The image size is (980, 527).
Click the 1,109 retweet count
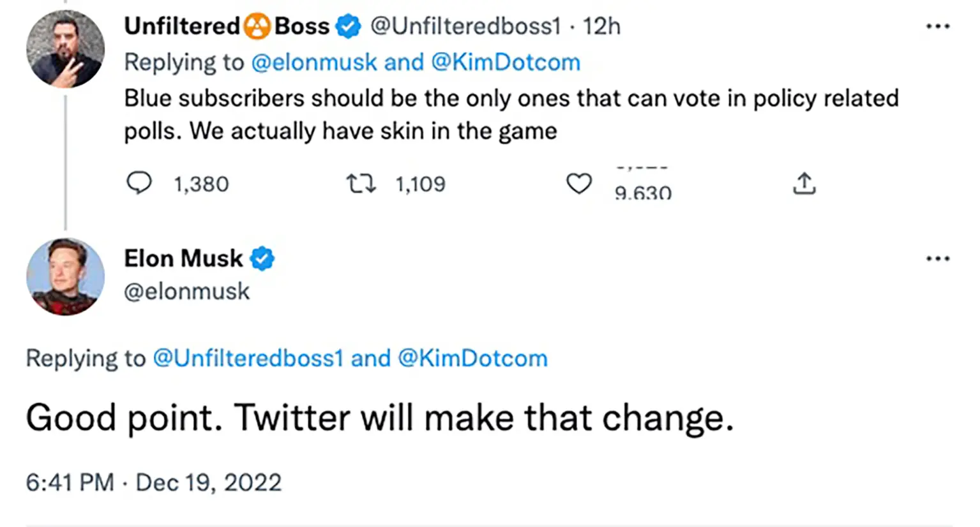click(420, 184)
